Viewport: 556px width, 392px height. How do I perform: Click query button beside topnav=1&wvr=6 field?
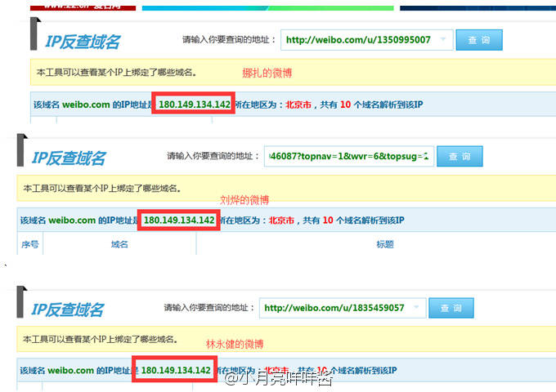coord(460,156)
